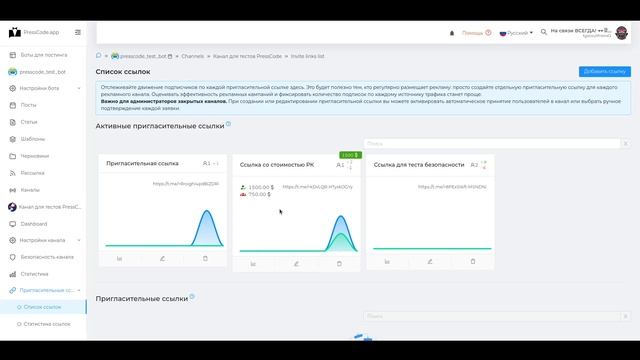Select Канал для тестов PressCode in the sidebar
Viewport: 640px width, 360px height.
(x=44, y=207)
